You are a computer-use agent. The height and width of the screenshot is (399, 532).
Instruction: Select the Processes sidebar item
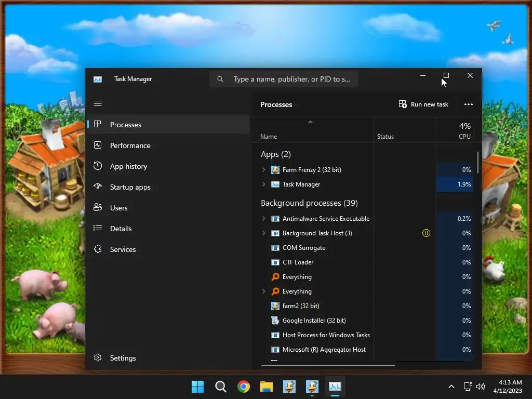[x=169, y=125]
